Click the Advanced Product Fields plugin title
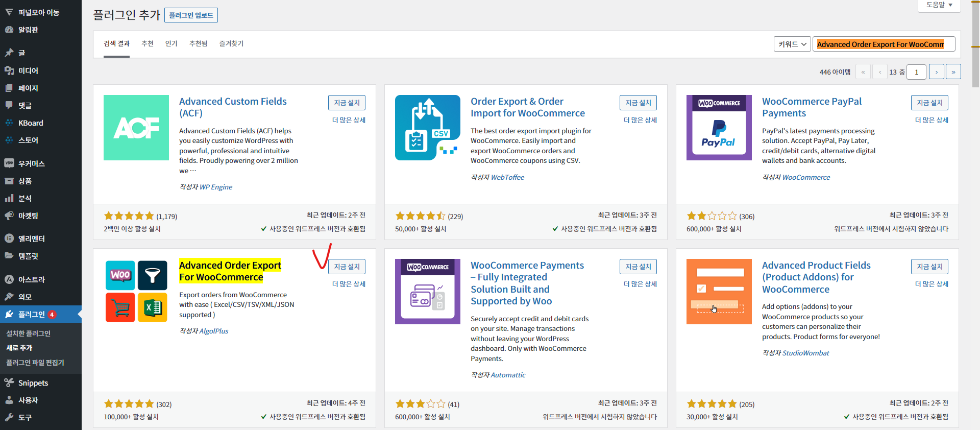This screenshot has height=430, width=980. pos(816,277)
